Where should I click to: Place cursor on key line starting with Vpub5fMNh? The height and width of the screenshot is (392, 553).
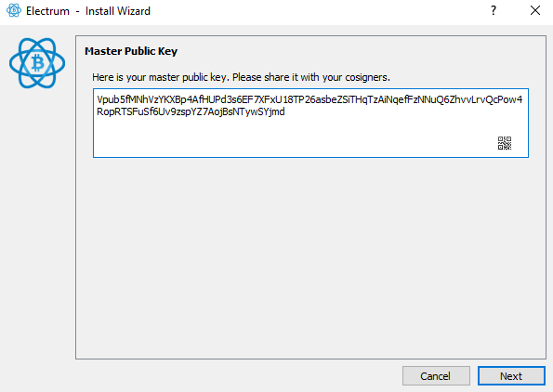pyautogui.click(x=309, y=99)
